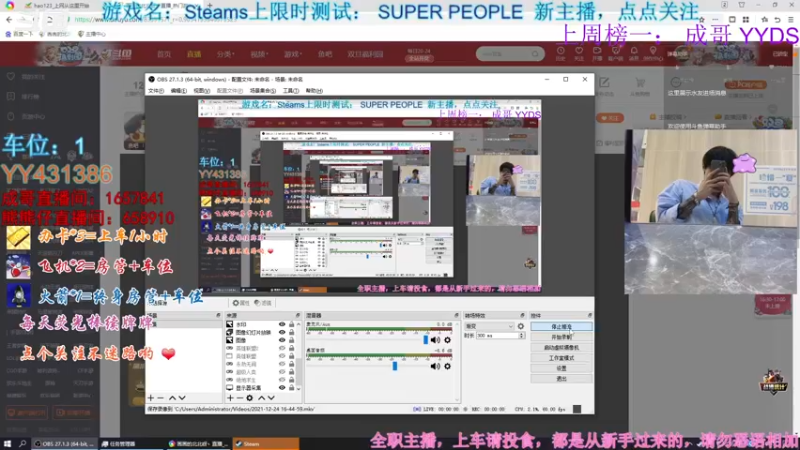Viewport: 800px width, 450px height.
Task: Open 视图(V) menu in OBS
Action: [x=202, y=91]
